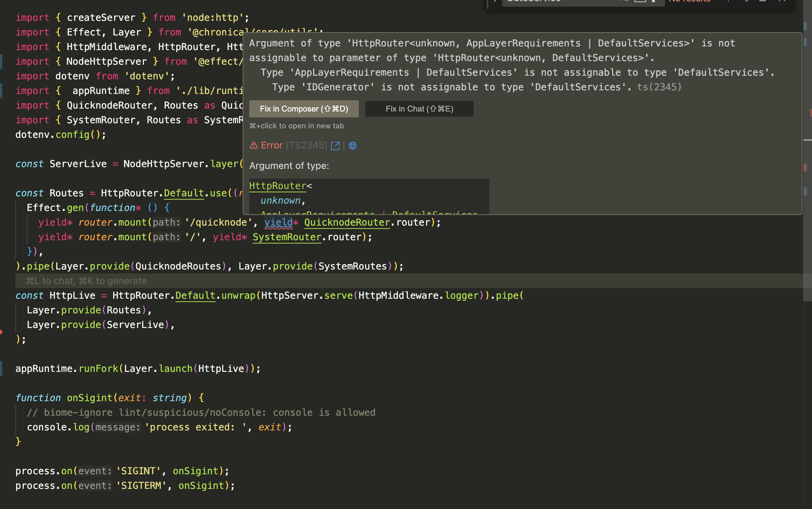Click the ⌘L to chat hint line
Image resolution: width=812 pixels, height=509 pixels.
pos(86,281)
